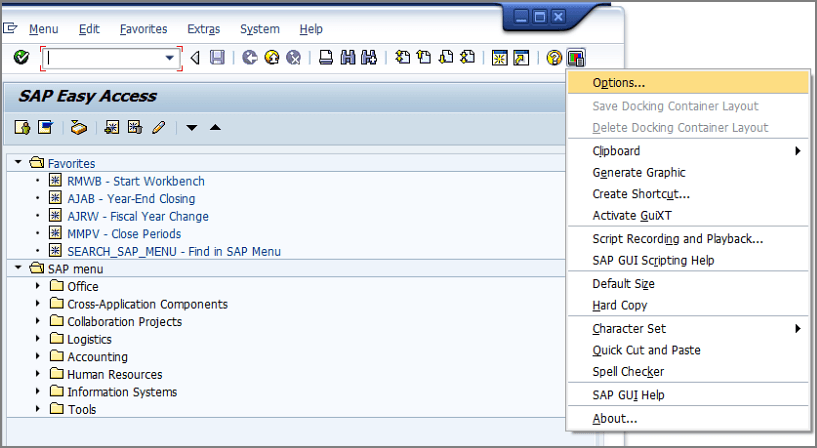
Task: Click the green checkmark Enter icon
Action: [x=21, y=57]
